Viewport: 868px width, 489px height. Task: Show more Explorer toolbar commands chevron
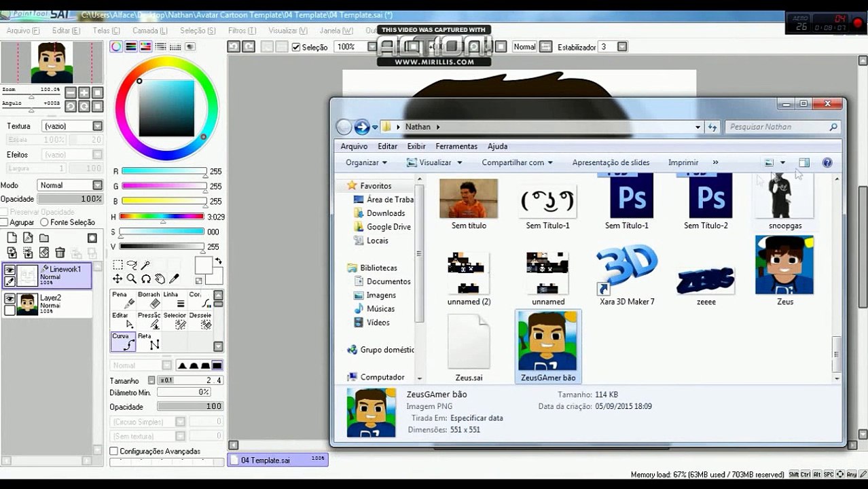coord(715,162)
